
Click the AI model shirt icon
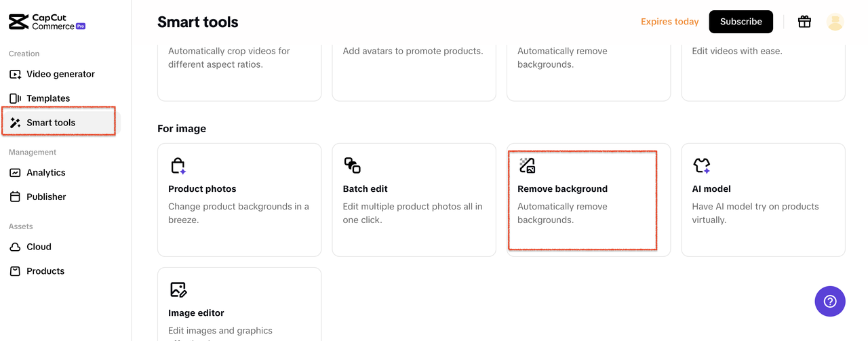701,165
